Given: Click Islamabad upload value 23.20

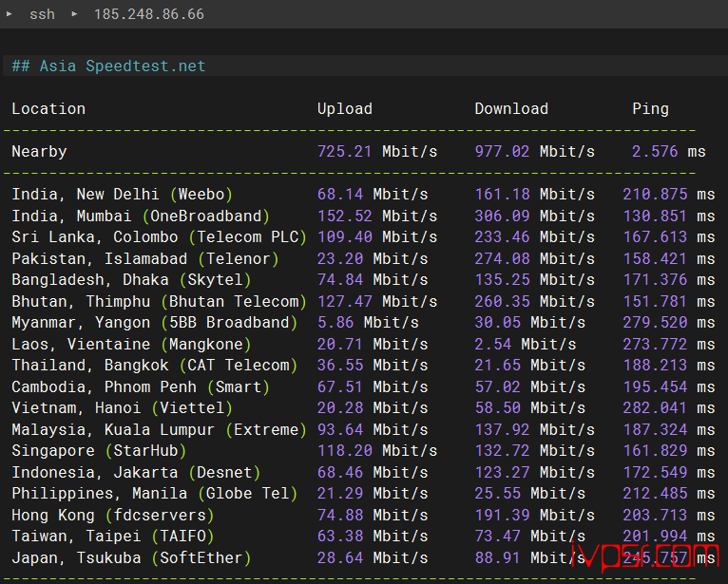Looking at the screenshot, I should pyautogui.click(x=340, y=258).
